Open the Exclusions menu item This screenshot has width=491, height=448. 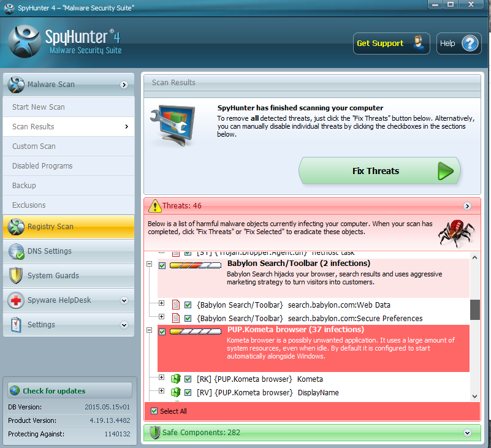coord(29,205)
